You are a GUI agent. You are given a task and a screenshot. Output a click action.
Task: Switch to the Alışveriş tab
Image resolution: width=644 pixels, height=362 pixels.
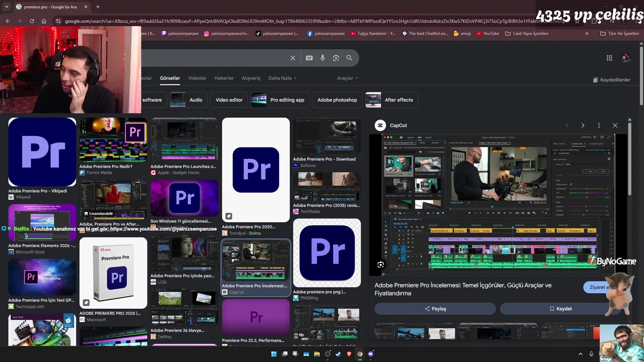point(251,78)
